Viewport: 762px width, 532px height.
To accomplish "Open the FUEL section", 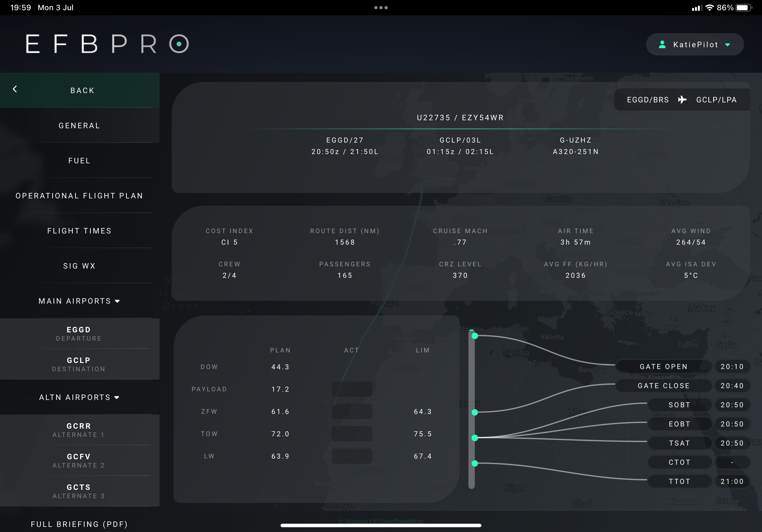I will (x=79, y=160).
